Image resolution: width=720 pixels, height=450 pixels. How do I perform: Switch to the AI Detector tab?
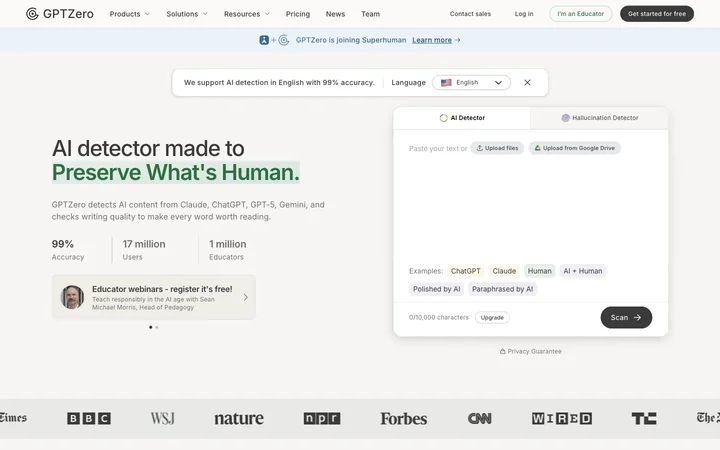(461, 118)
